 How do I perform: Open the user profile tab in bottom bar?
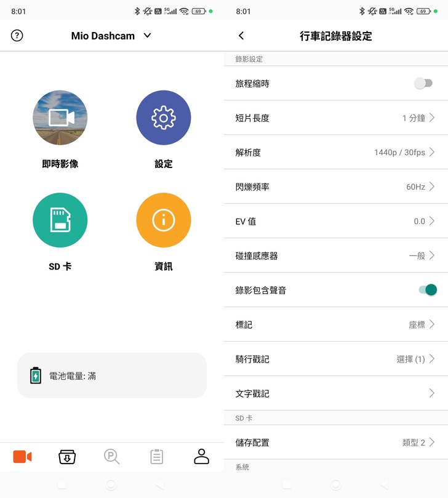202,457
